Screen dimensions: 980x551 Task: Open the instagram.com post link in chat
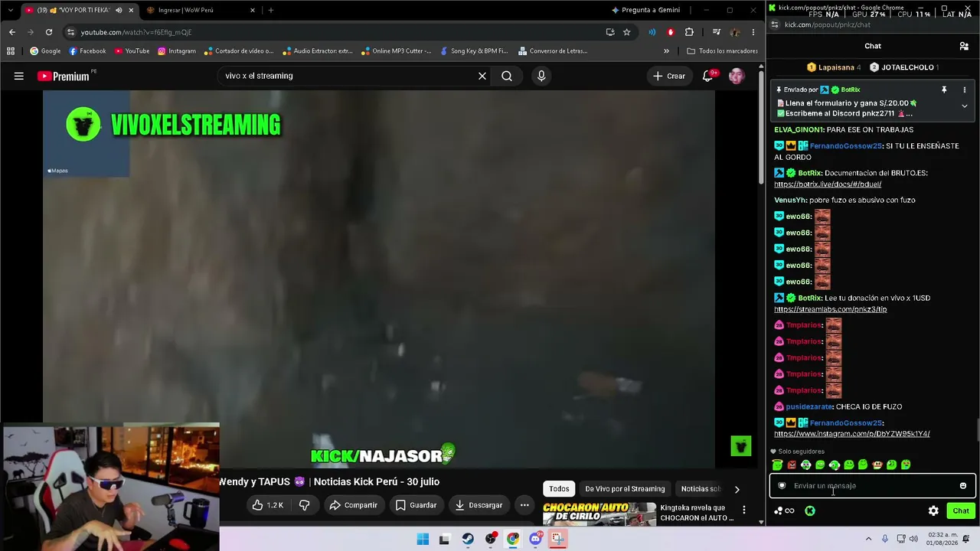(x=852, y=434)
